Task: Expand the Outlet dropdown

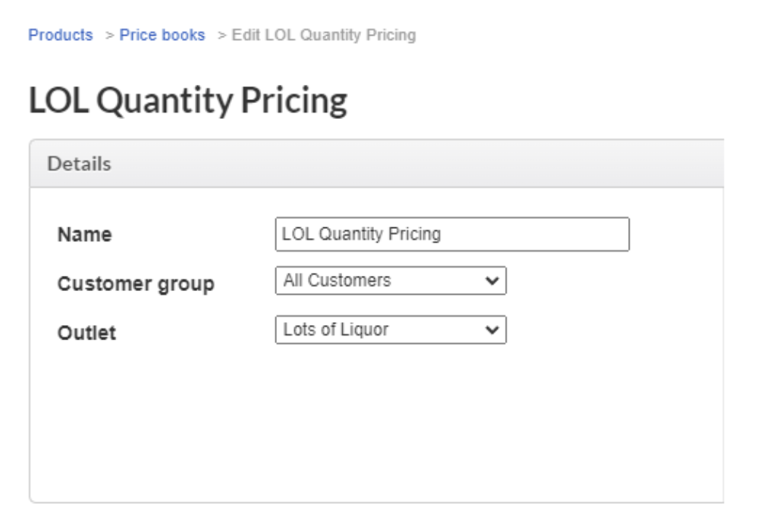Action: (390, 330)
